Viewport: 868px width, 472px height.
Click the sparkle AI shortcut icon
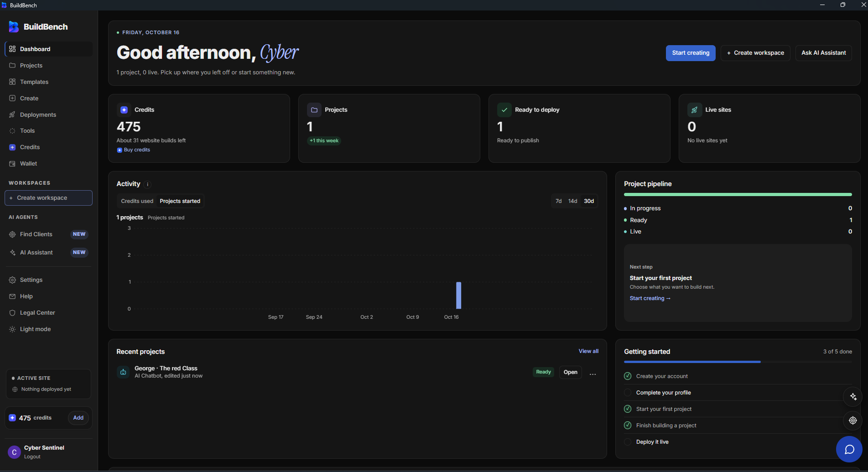pos(853,397)
